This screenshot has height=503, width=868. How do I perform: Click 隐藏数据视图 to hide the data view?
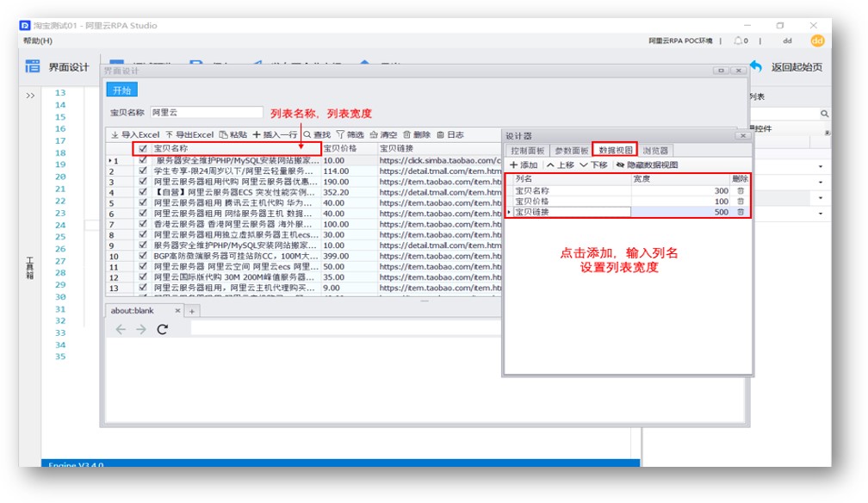pyautogui.click(x=648, y=165)
